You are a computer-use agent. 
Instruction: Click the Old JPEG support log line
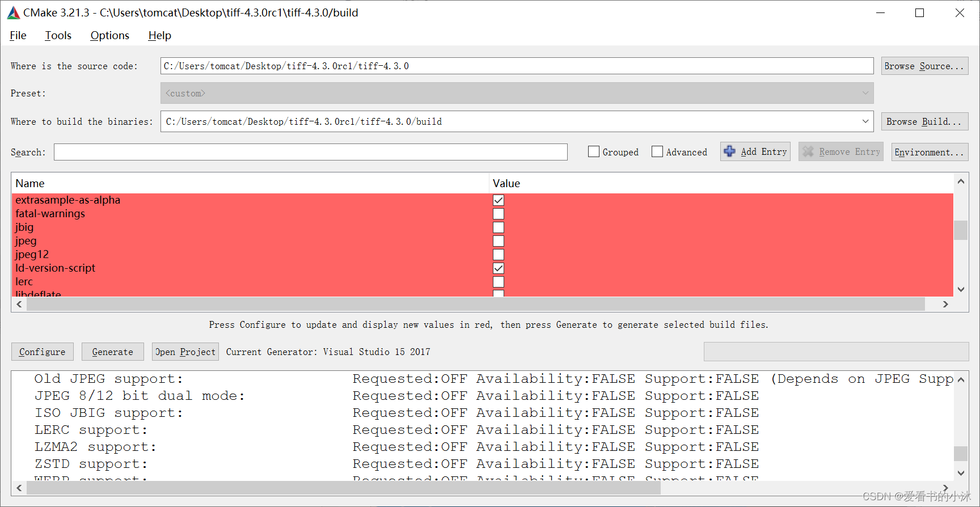[x=493, y=379]
